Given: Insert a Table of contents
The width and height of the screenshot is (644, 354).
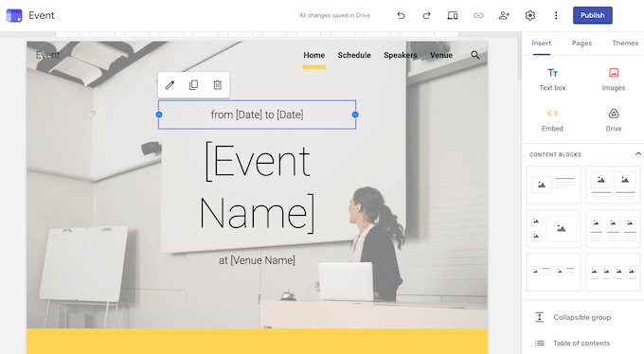Looking at the screenshot, I should click(572, 343).
